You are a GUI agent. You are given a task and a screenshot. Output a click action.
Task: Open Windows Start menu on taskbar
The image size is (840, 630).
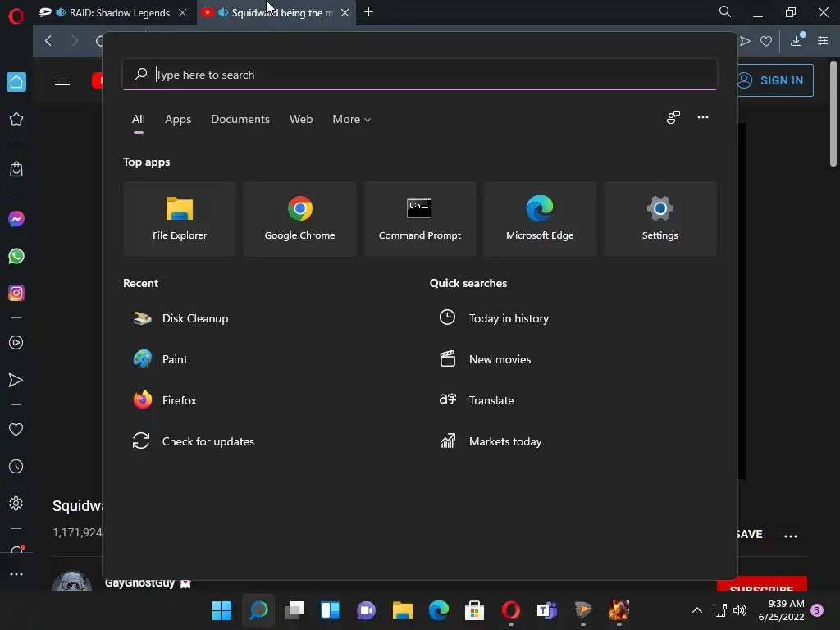tap(221, 610)
